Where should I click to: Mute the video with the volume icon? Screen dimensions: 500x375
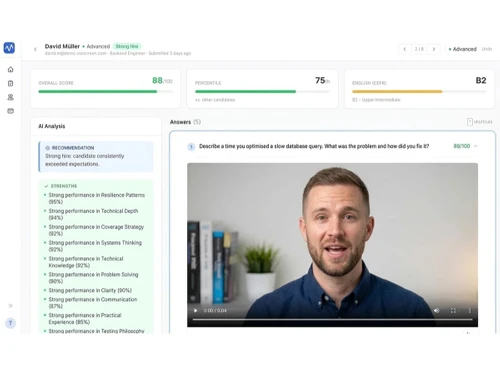(x=437, y=310)
